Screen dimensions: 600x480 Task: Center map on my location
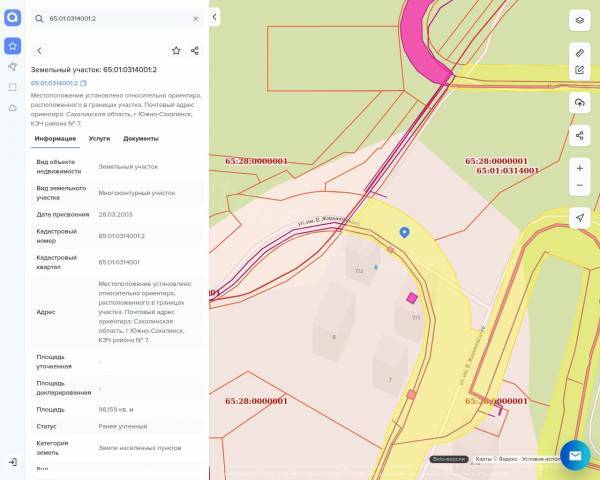pyautogui.click(x=579, y=218)
